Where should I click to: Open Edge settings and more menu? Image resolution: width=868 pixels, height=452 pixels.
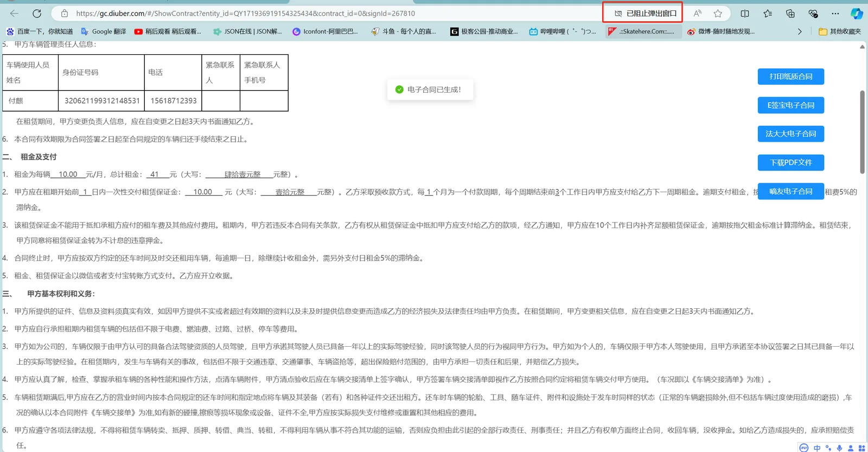click(835, 14)
